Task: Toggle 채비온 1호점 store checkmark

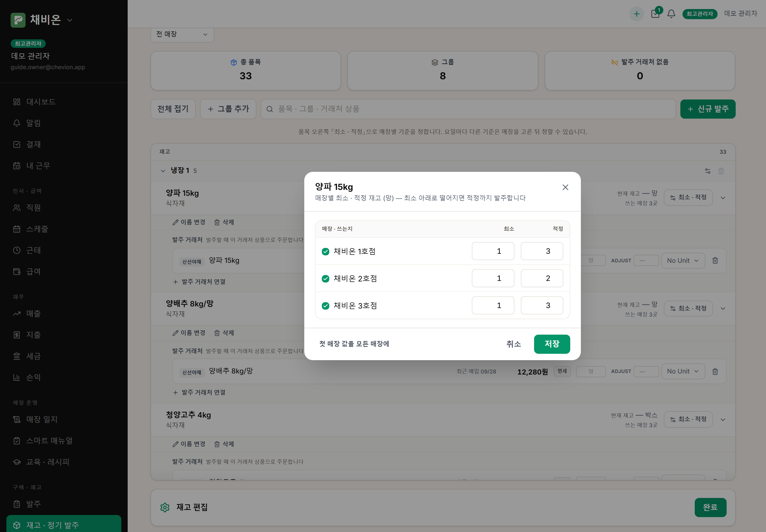Action: pyautogui.click(x=325, y=252)
